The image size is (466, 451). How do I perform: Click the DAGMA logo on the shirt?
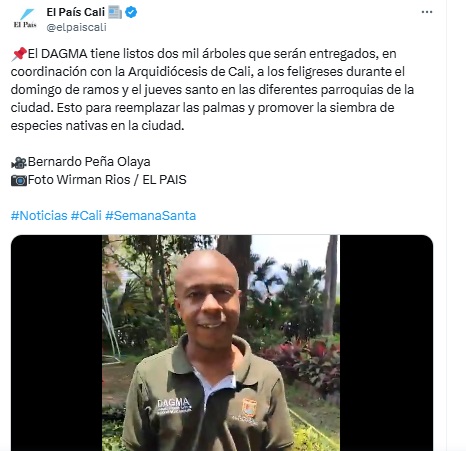(174, 406)
